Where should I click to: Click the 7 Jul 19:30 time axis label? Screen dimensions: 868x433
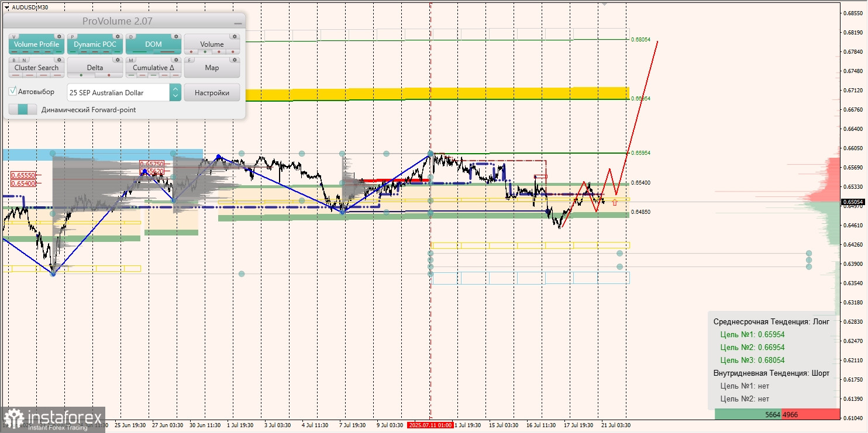(x=353, y=425)
